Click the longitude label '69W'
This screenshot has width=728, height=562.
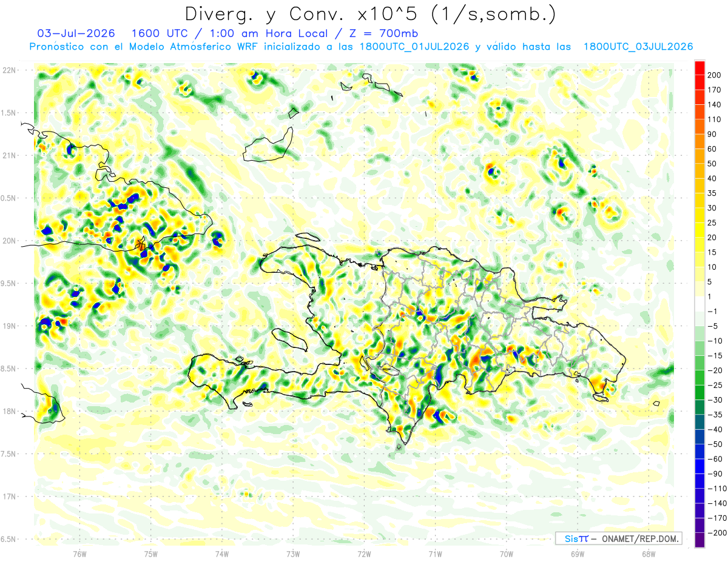(578, 554)
